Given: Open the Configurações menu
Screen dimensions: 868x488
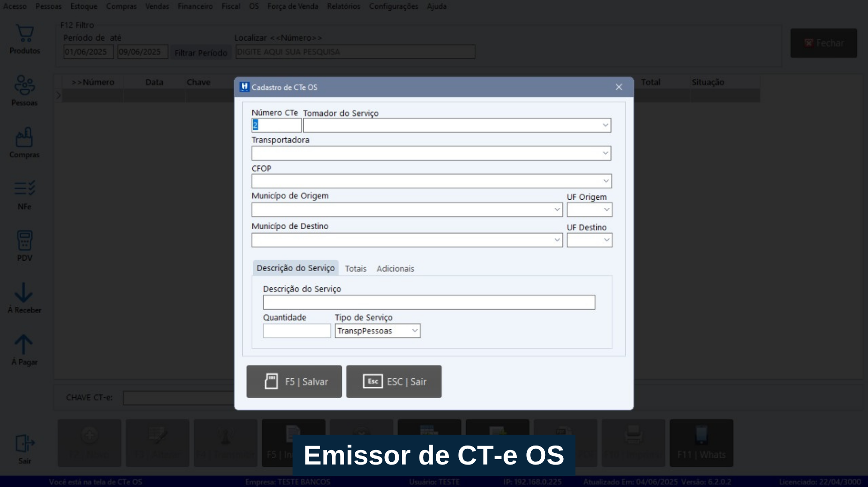Looking at the screenshot, I should 393,6.
